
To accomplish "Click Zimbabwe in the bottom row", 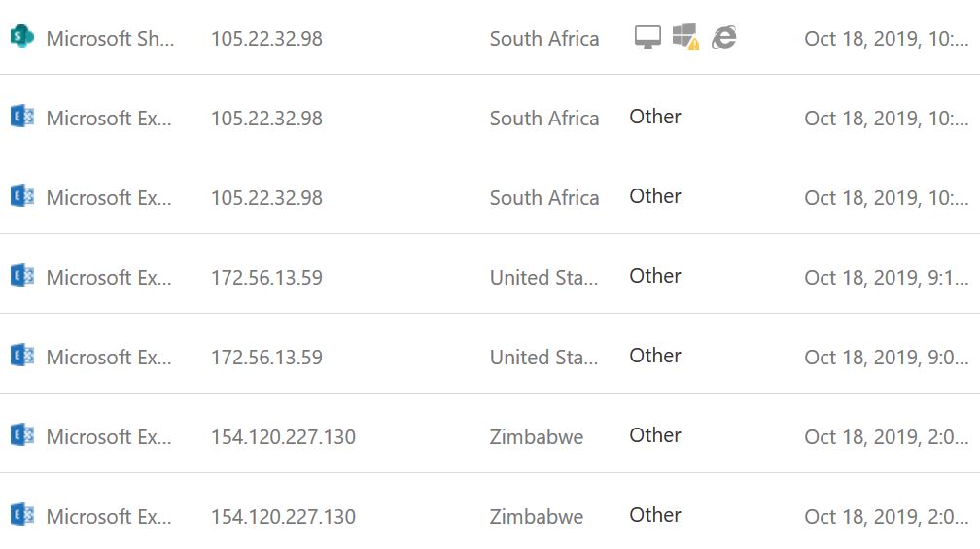I will coord(537,517).
